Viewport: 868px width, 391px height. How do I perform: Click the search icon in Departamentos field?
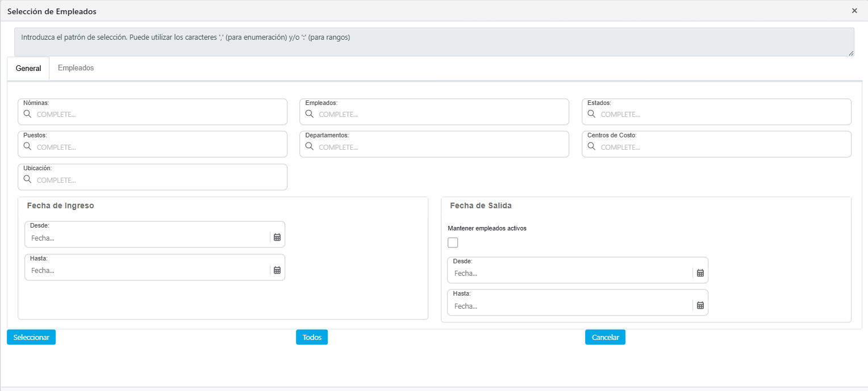tap(310, 146)
